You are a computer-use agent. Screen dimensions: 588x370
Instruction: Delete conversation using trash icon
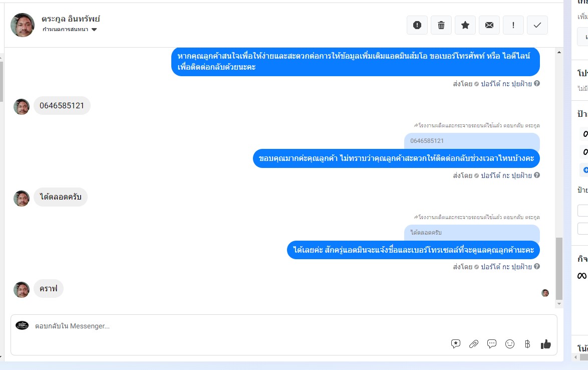tap(441, 25)
